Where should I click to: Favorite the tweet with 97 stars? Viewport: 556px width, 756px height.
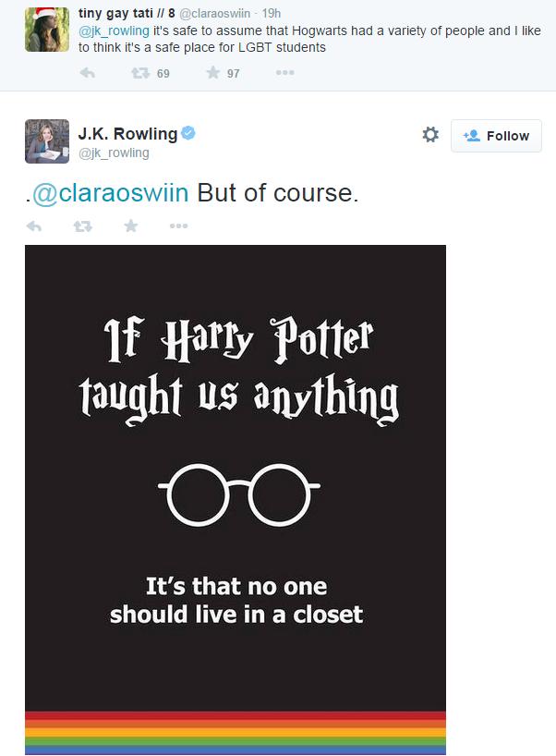pos(212,73)
